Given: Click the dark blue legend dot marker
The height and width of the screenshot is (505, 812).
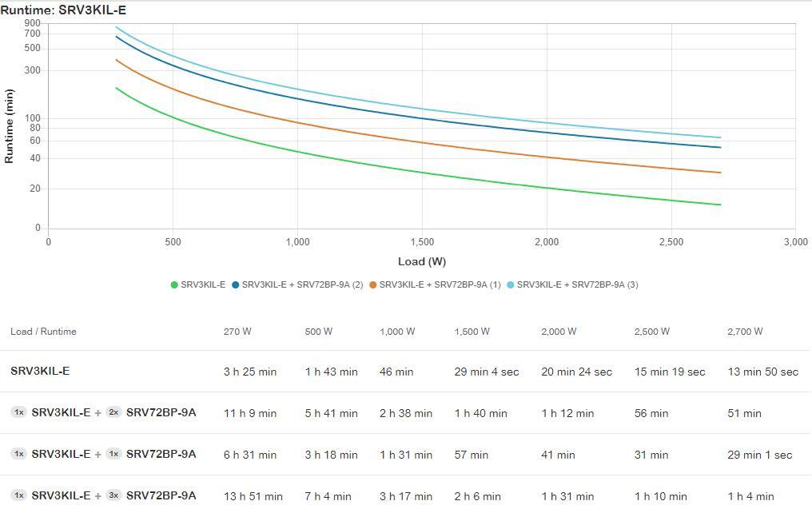Looking at the screenshot, I should [x=236, y=285].
